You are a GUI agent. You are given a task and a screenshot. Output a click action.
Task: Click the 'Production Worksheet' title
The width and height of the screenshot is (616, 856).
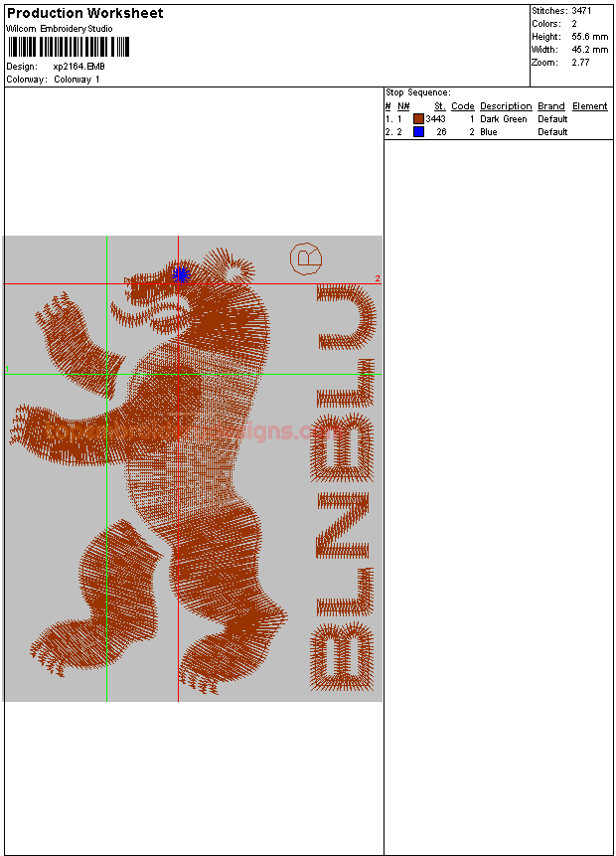coord(84,13)
